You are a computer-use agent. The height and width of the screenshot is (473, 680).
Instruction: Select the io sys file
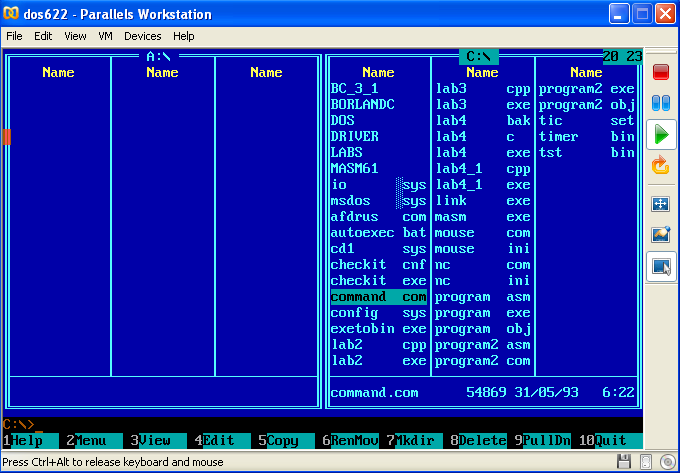[379, 185]
